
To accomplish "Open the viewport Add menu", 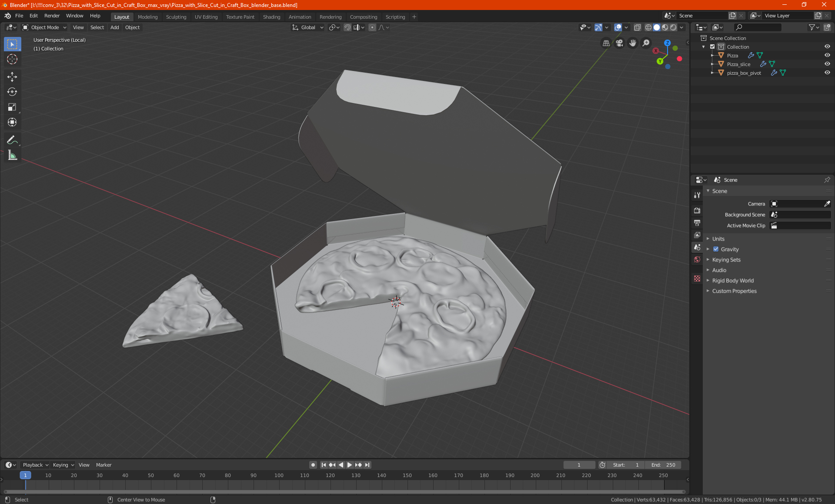I will click(x=114, y=27).
